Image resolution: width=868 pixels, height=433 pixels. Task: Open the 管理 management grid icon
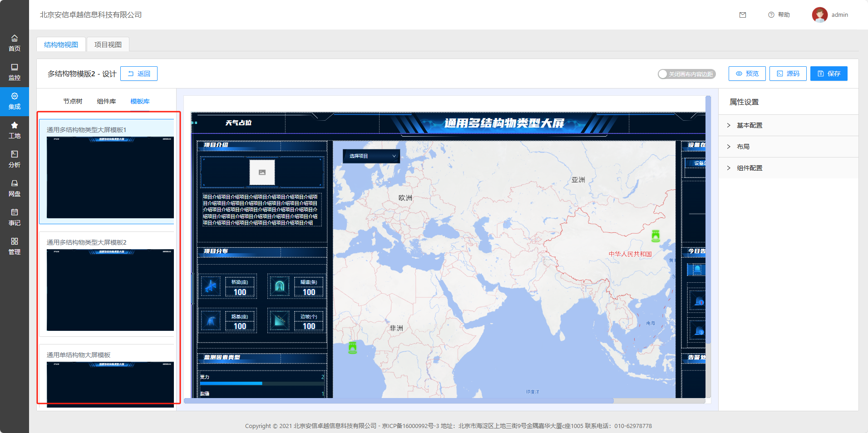point(15,241)
